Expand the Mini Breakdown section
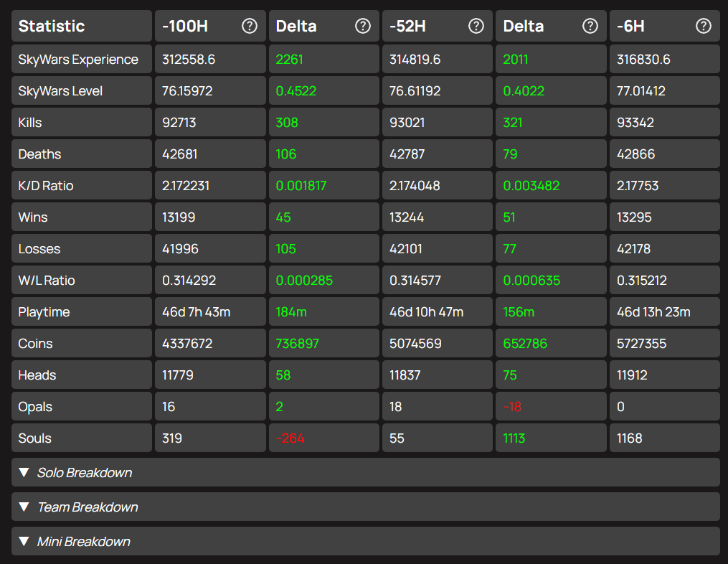Viewport: 728px width, 564px height. point(365,541)
